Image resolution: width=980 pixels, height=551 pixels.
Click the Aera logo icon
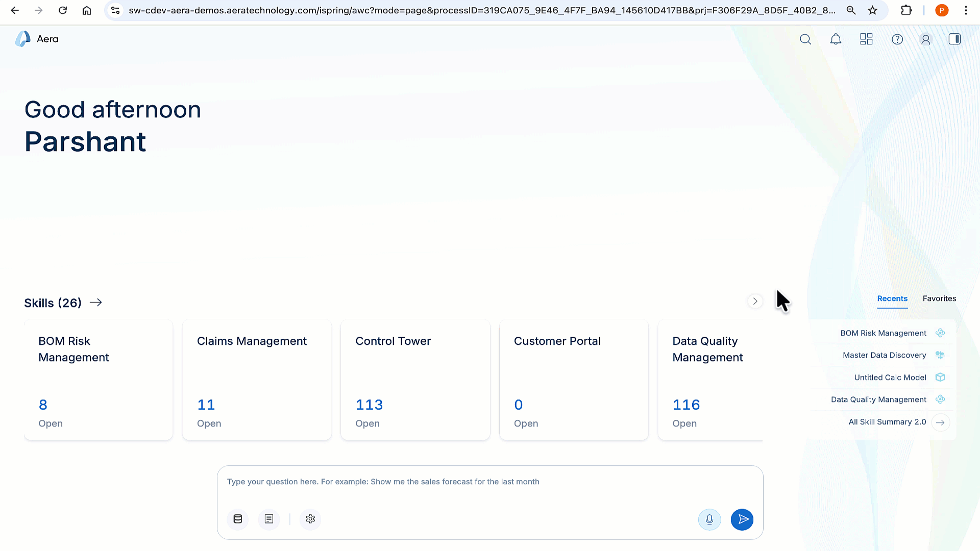point(23,39)
